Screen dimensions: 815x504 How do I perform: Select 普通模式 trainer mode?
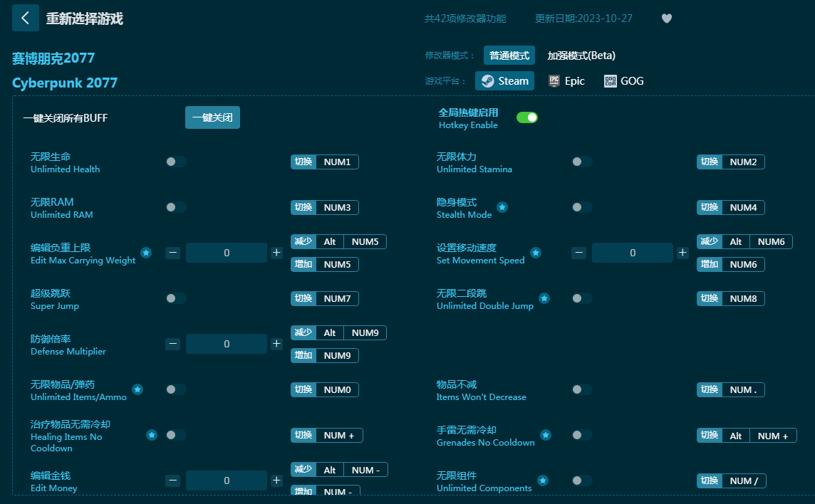click(x=509, y=56)
